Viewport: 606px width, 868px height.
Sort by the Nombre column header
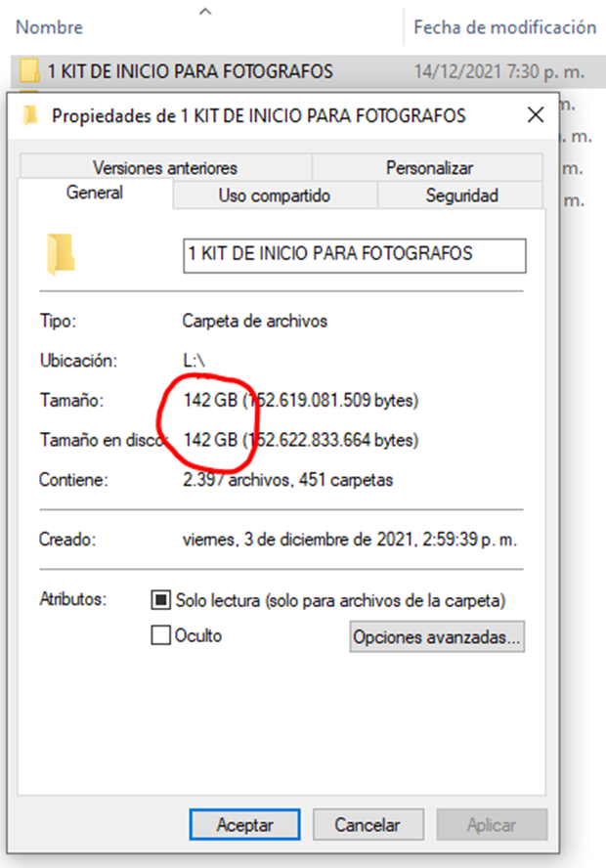pyautogui.click(x=49, y=27)
